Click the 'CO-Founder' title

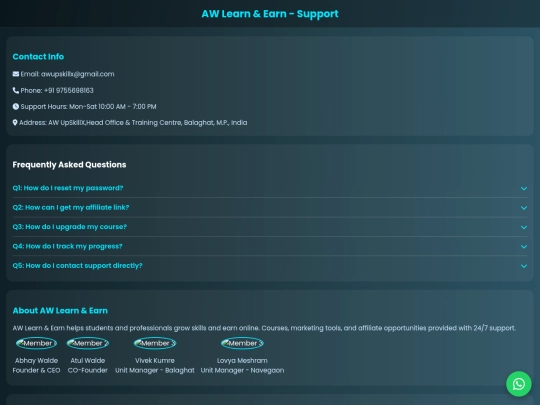point(87,370)
